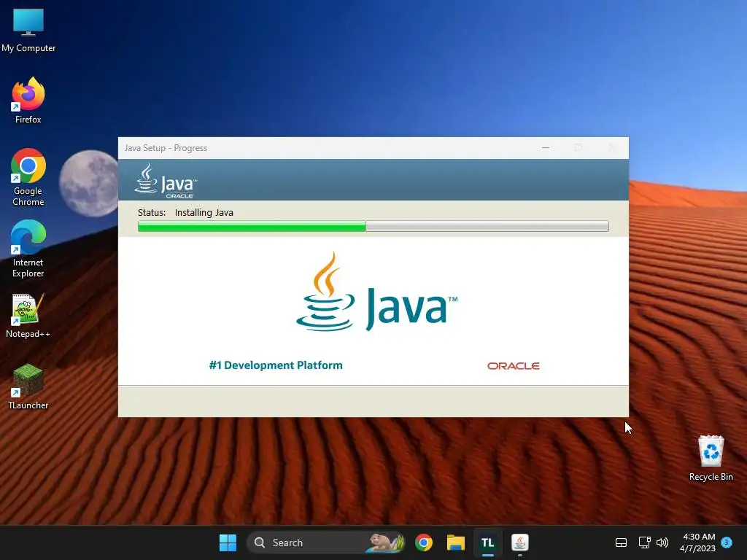Viewport: 747px width, 560px height.
Task: Open clock showing 4:30 AM
Action: click(698, 542)
